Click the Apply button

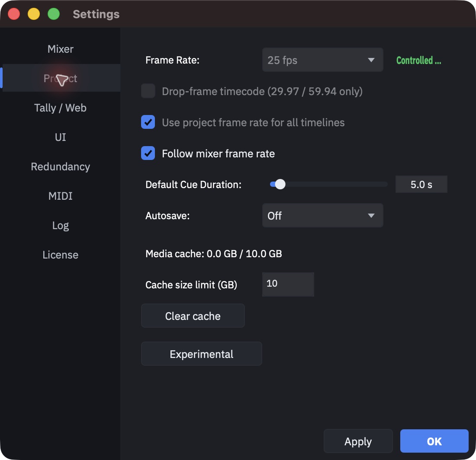click(358, 441)
